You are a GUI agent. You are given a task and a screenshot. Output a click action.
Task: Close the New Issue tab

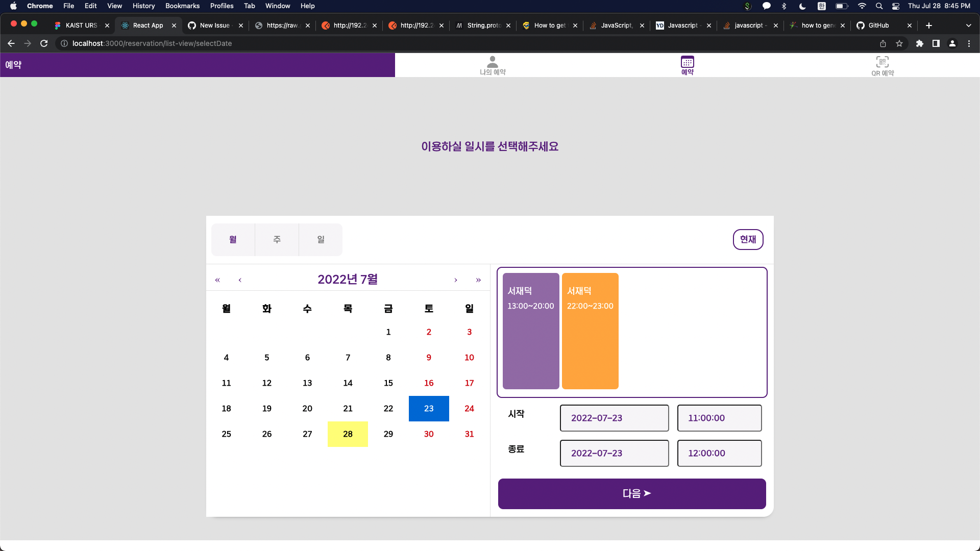coord(241,26)
